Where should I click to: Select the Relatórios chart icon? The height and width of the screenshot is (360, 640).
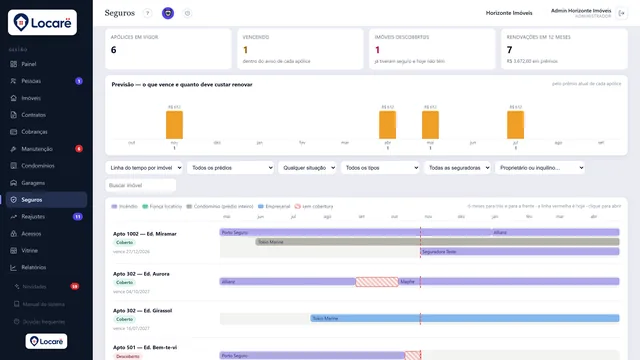pos(13,267)
